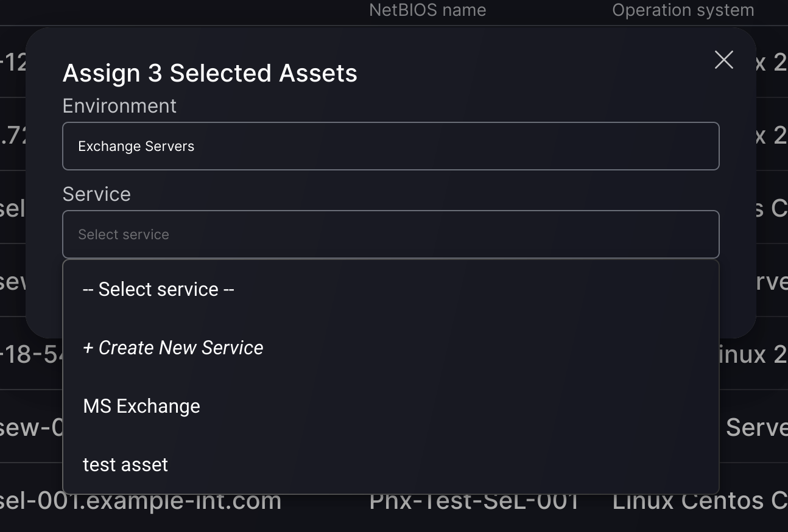Screen dimensions: 788x532
Task: Click the Operation system column header
Action: point(683,10)
